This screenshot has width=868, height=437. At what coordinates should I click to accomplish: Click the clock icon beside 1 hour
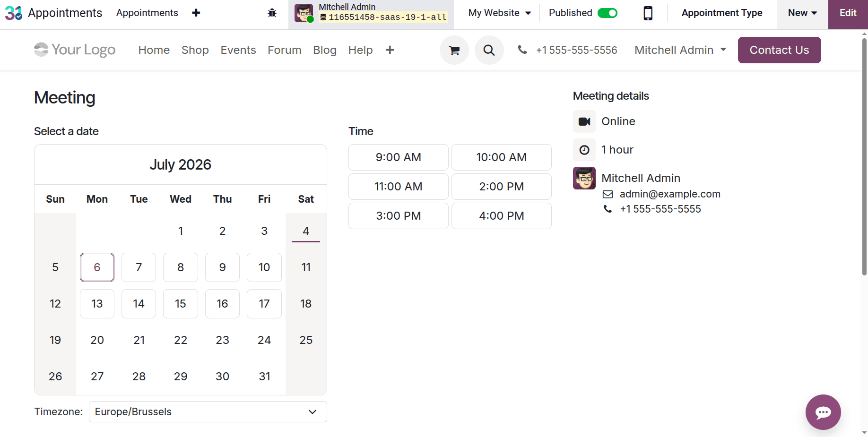[584, 150]
